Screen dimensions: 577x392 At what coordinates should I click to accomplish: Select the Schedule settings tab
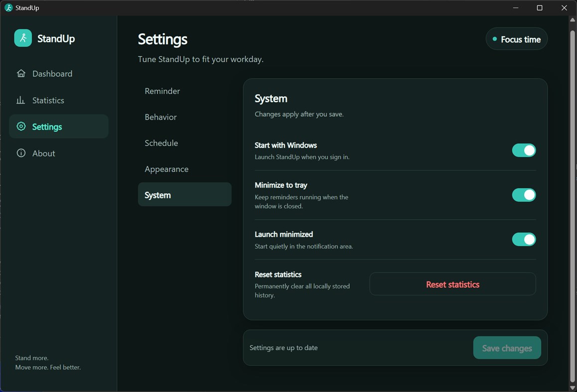(184, 143)
